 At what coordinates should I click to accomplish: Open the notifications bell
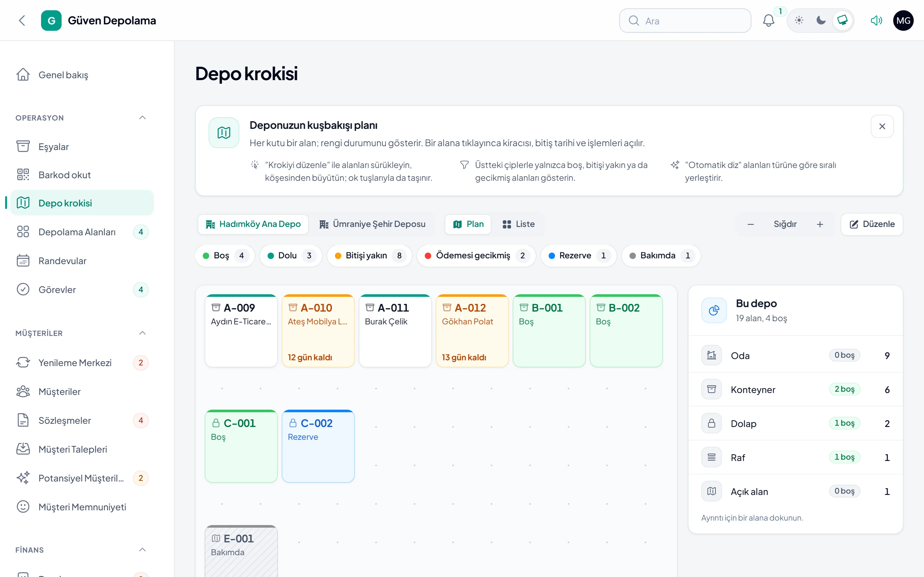(768, 21)
